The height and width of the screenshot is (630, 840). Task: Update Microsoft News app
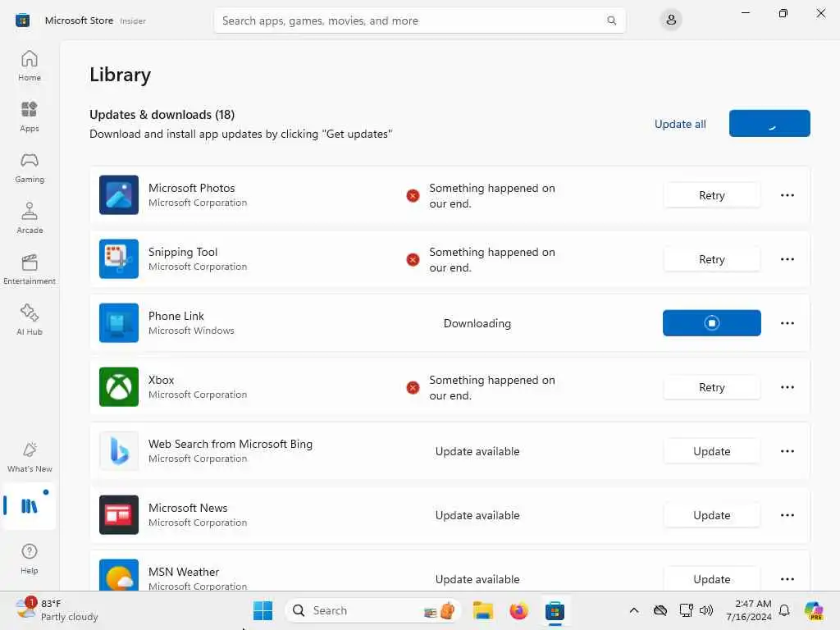point(711,515)
